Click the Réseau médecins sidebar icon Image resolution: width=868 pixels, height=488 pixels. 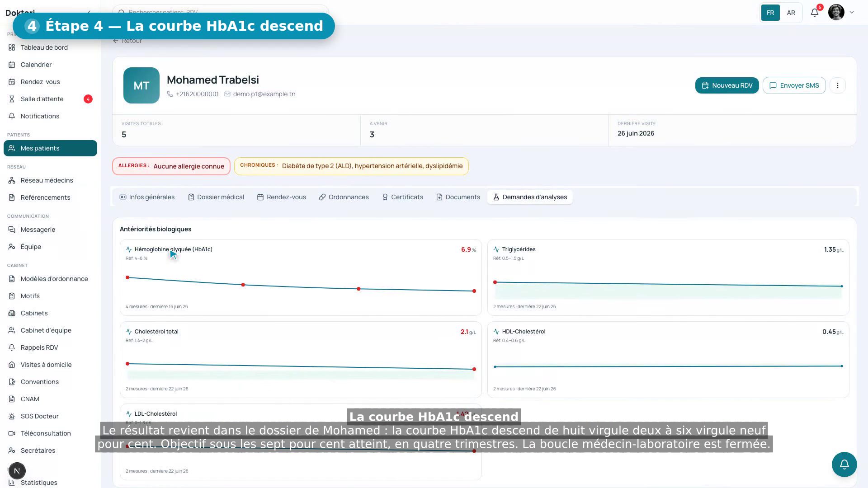[12, 180]
